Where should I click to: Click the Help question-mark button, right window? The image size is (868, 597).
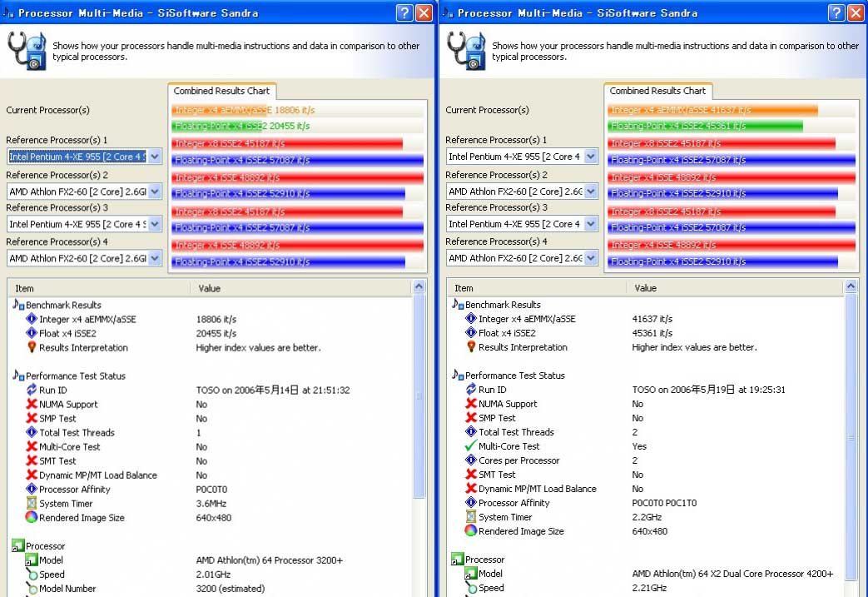(836, 12)
